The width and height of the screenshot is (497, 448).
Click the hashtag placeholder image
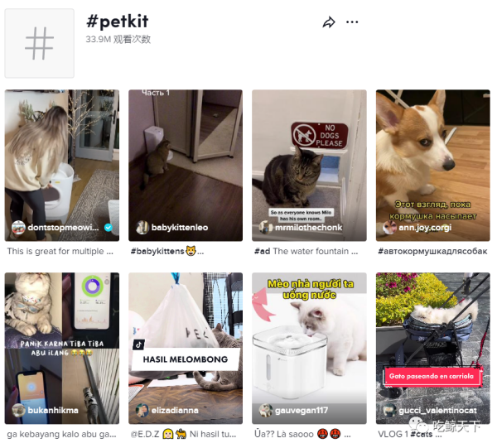39,43
